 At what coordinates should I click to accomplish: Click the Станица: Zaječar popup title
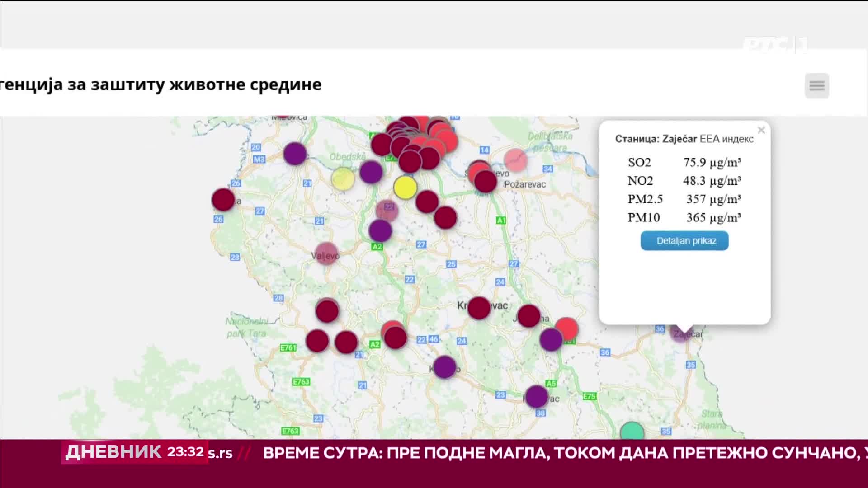[x=656, y=139]
